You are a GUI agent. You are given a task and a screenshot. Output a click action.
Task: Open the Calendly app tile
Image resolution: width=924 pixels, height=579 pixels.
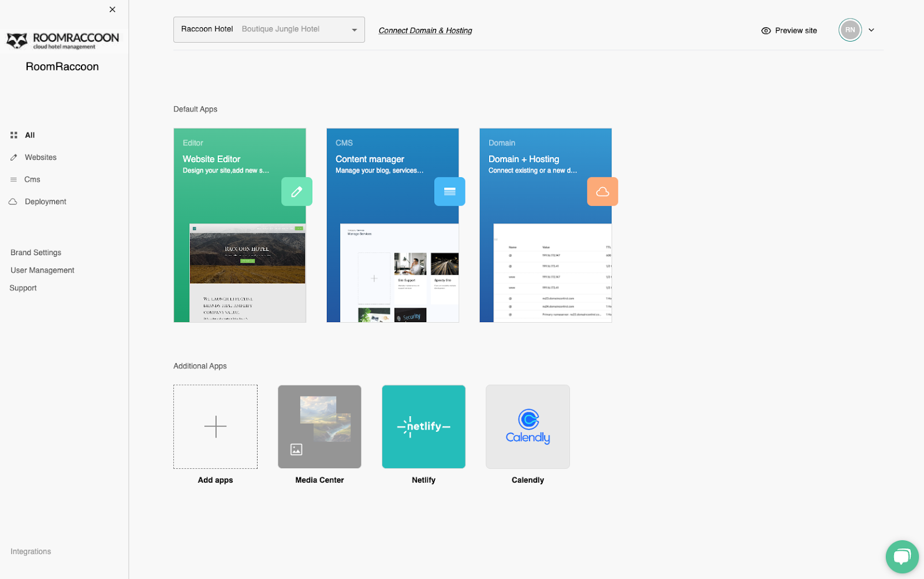(528, 427)
